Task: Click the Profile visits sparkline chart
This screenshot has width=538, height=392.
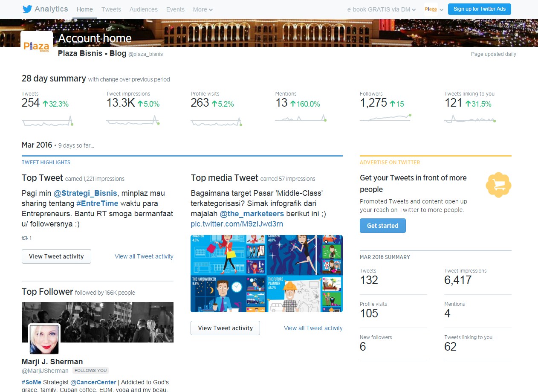Action: [x=216, y=121]
